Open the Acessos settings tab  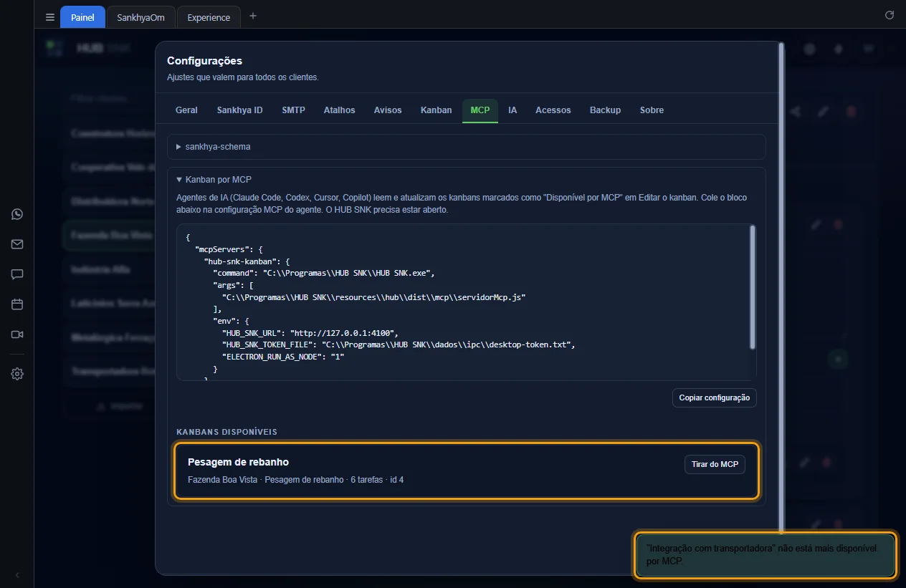click(553, 110)
